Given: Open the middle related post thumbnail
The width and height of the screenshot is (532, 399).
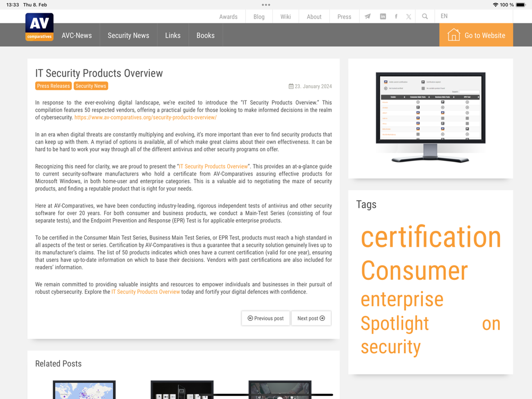Looking at the screenshot, I should (182, 389).
